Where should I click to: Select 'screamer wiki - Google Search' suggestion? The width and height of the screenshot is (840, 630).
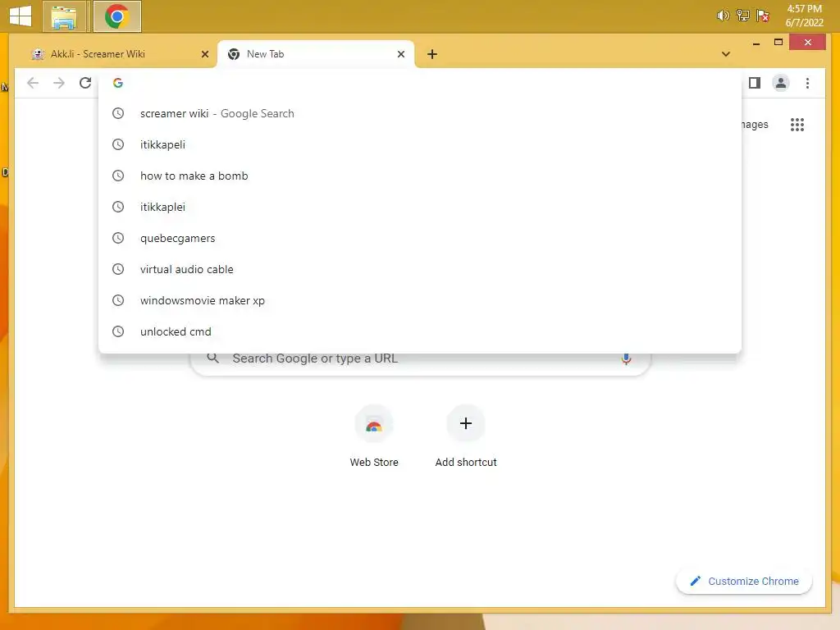[x=420, y=113]
